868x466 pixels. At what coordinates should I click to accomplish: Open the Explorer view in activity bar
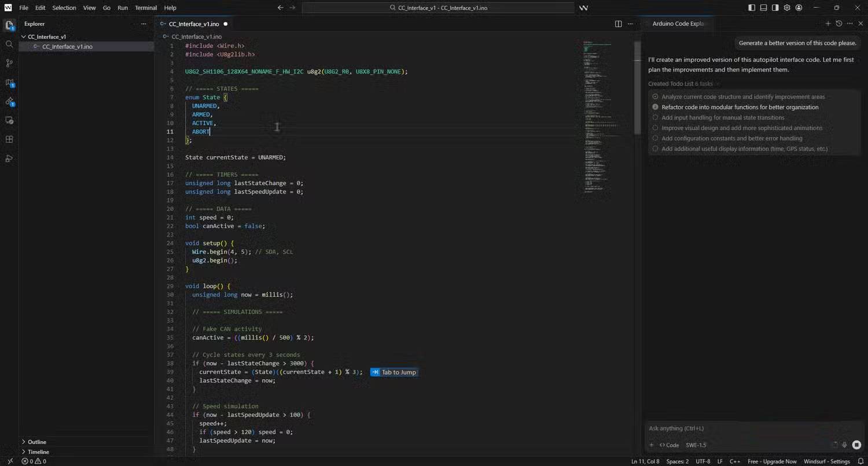[9, 25]
